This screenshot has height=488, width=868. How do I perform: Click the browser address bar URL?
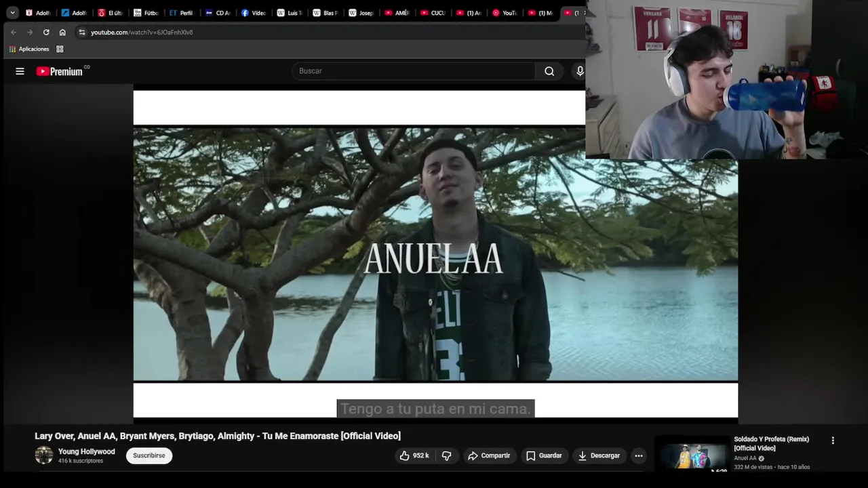coord(142,32)
